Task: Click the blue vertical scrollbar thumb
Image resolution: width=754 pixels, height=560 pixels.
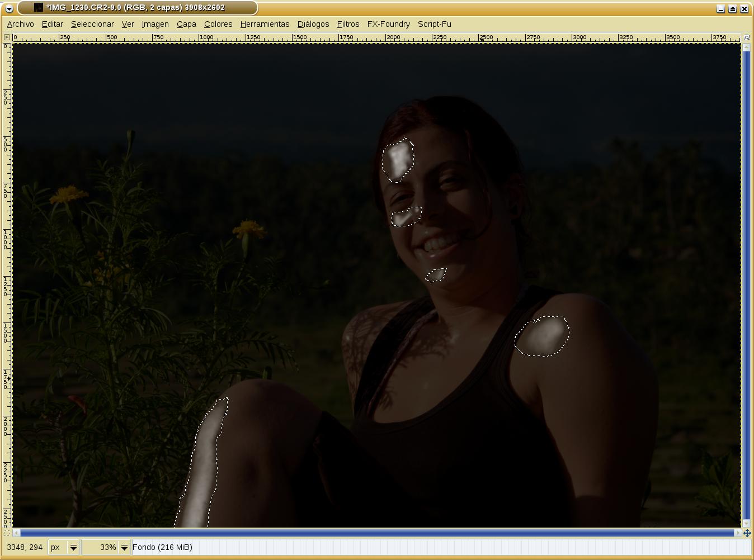Action: [x=747, y=286]
